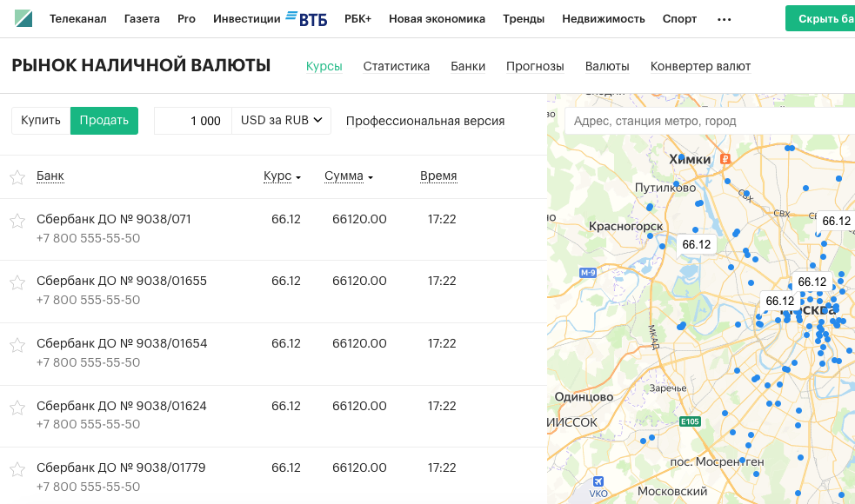The width and height of the screenshot is (855, 504).
Task: Switch to the Статистика tab
Action: click(x=397, y=66)
